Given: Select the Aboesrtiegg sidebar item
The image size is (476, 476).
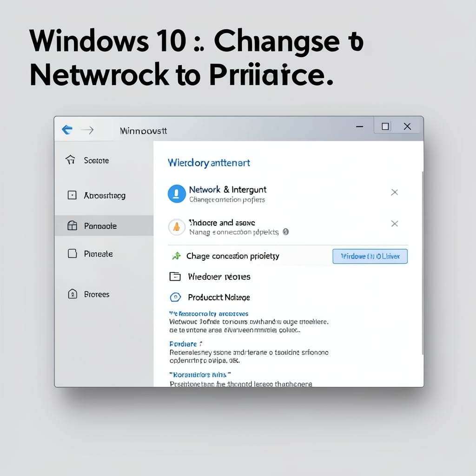Looking at the screenshot, I should [x=105, y=196].
